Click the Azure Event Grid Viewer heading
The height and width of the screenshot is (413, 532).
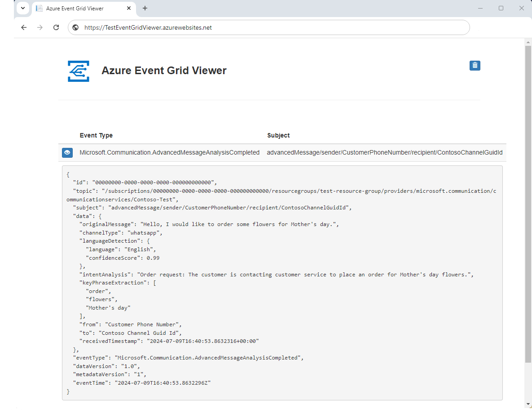coord(164,71)
